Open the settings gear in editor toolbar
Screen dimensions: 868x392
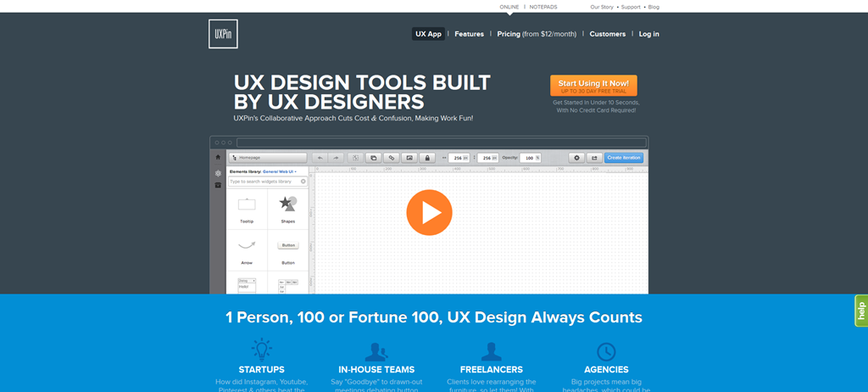(576, 158)
